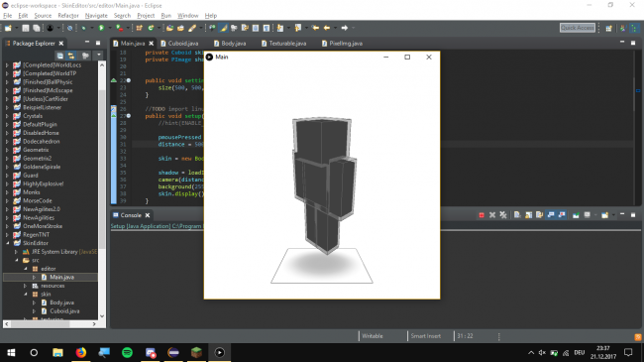Open the Refactor menu

click(x=68, y=16)
